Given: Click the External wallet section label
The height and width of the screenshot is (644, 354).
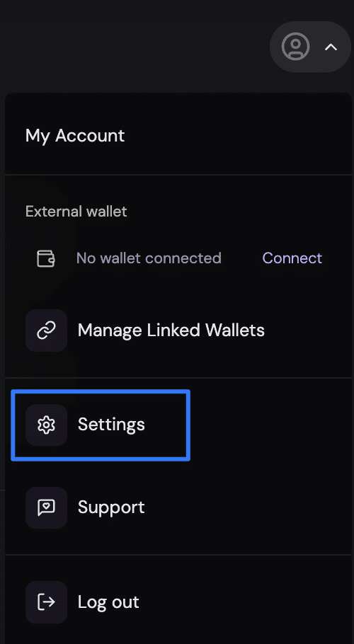Looking at the screenshot, I should pyautogui.click(x=76, y=212).
